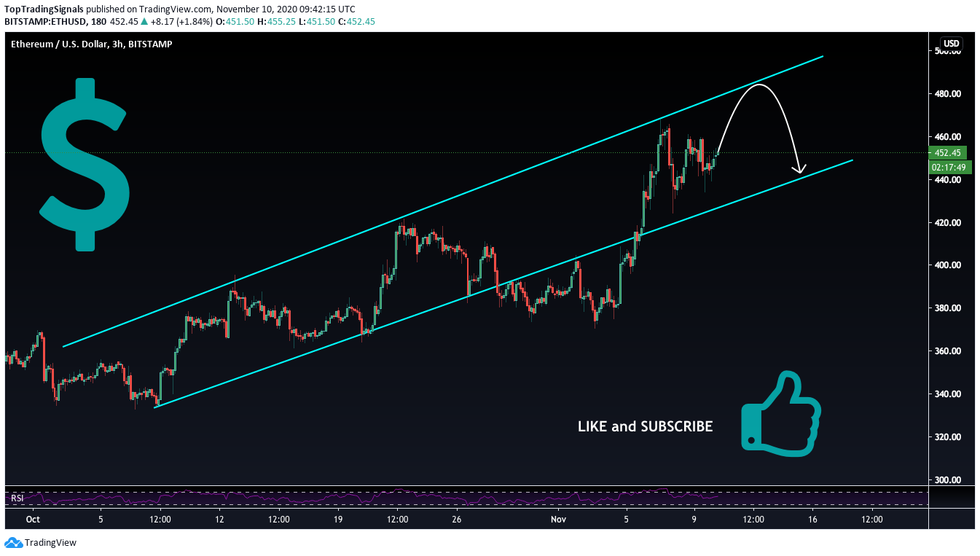Click the 02:17:49 bar countdown label
Viewport: 980px width, 556px height.
[950, 167]
